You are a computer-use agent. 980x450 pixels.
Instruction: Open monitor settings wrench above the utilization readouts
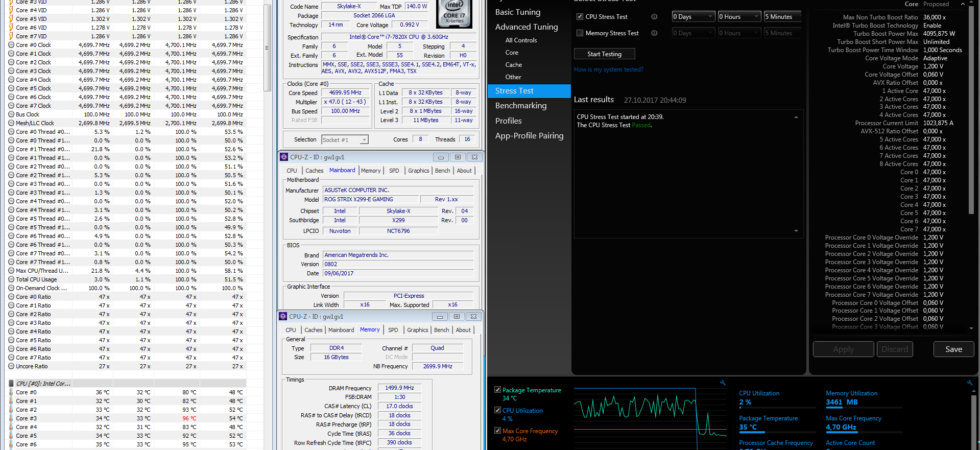click(x=970, y=382)
